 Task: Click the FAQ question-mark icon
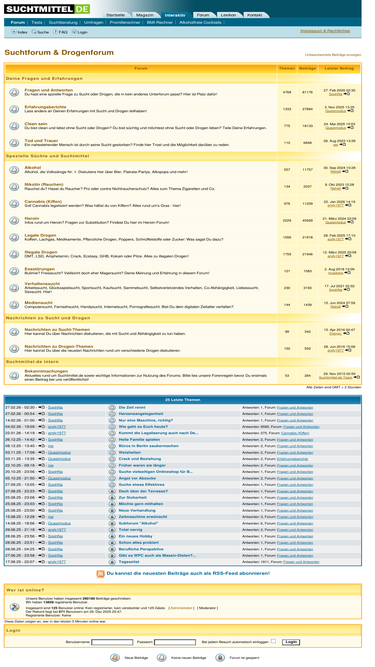[55, 32]
